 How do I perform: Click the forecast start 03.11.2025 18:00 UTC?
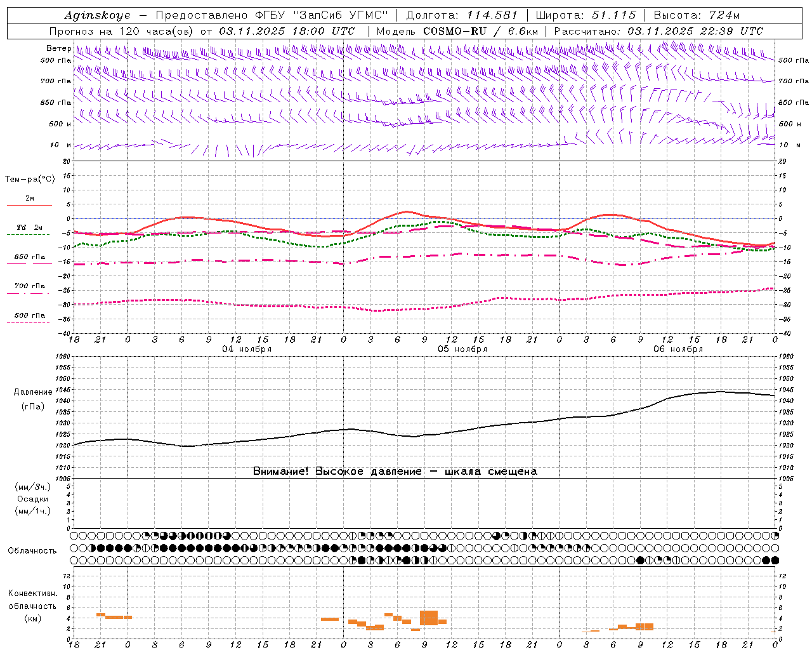287,31
